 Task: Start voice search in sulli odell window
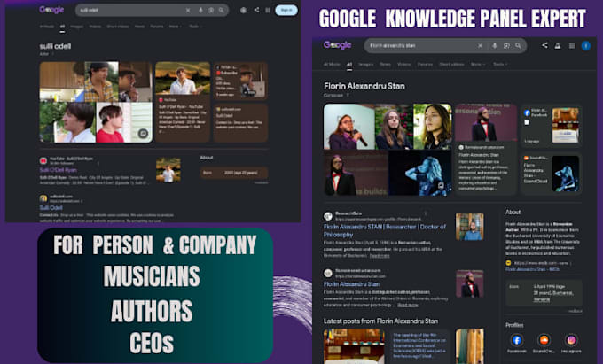[x=200, y=11]
